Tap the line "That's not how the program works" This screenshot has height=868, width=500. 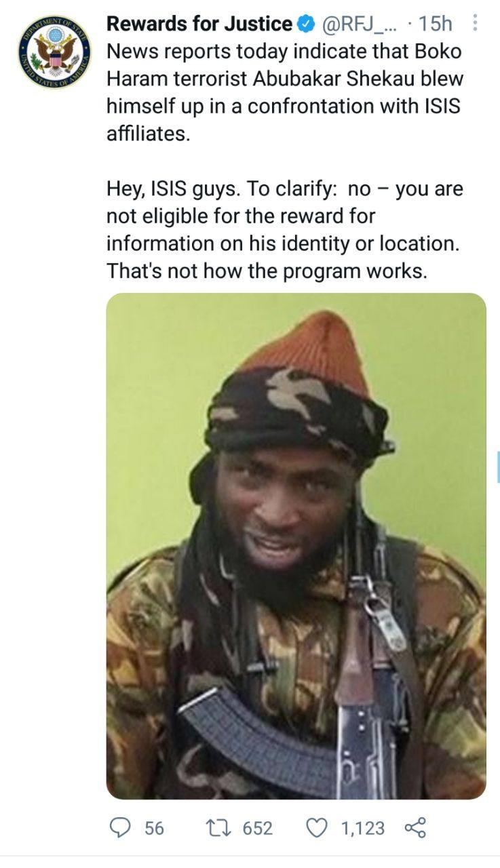click(267, 271)
